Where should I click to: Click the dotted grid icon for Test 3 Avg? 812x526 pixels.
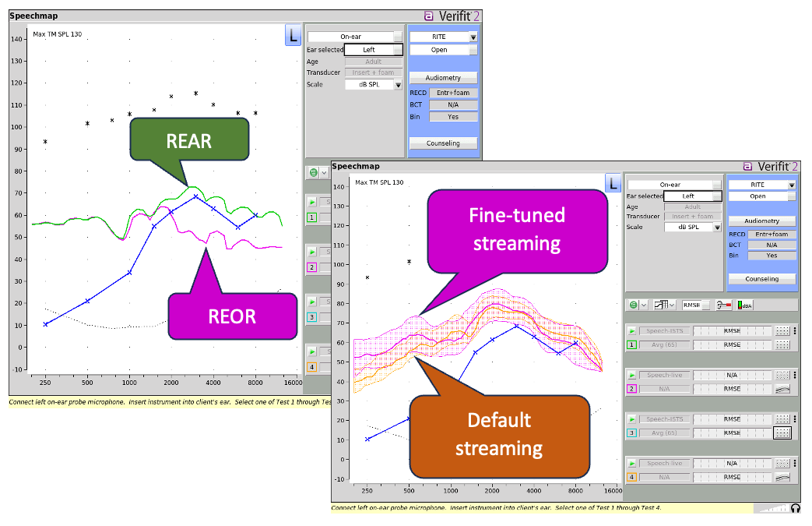782,433
